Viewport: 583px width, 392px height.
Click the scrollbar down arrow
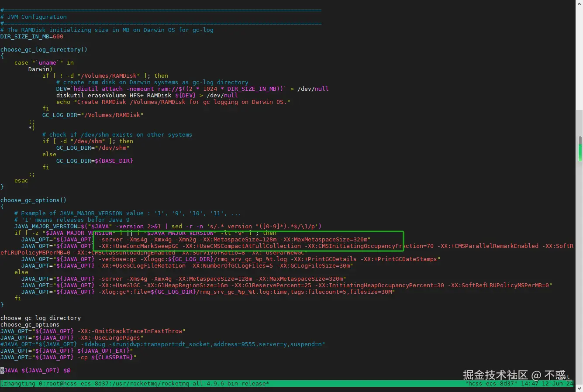[x=580, y=388]
